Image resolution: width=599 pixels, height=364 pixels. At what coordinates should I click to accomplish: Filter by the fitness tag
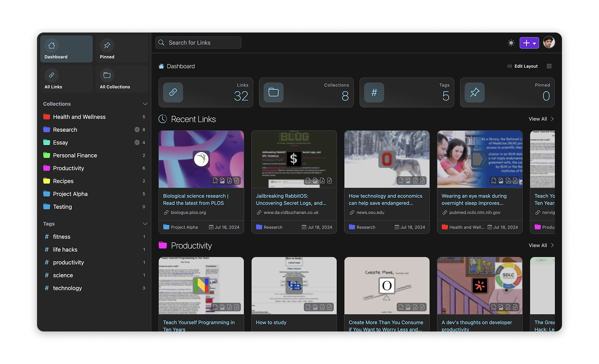(94, 237)
